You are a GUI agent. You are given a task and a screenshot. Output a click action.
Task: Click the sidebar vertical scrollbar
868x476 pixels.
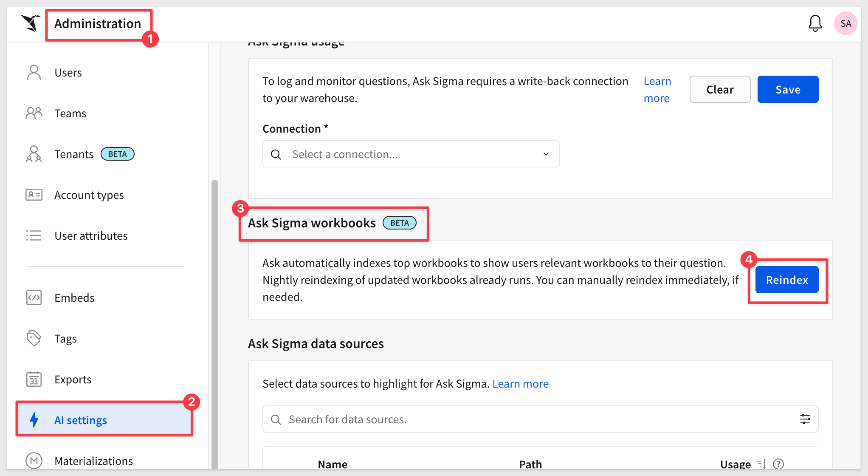pos(215,323)
